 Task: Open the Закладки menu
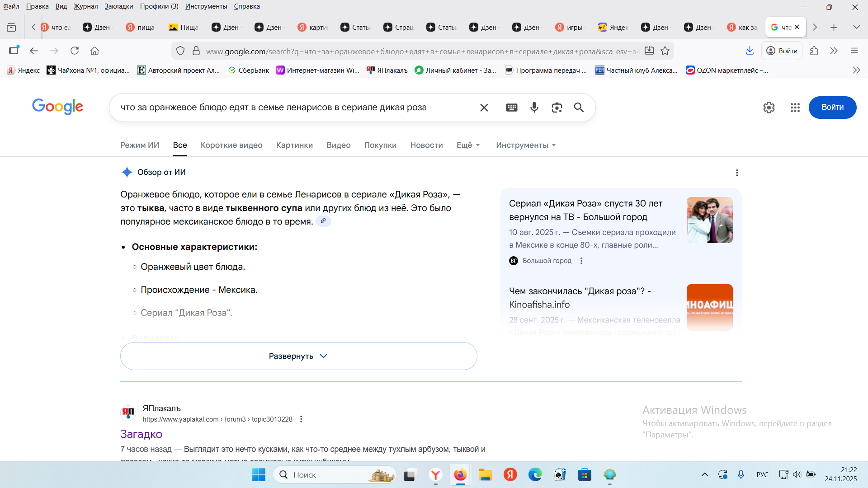(x=119, y=6)
